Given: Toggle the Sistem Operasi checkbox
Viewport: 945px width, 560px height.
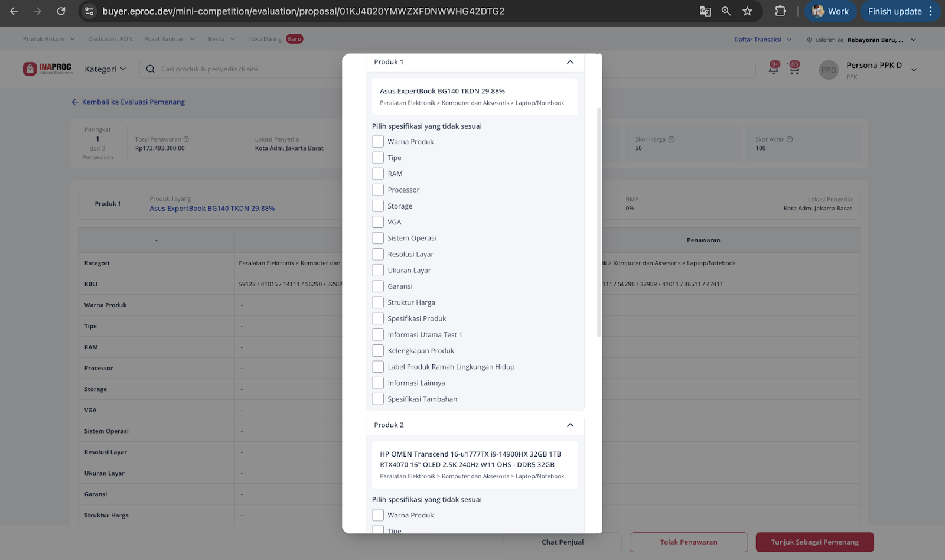Looking at the screenshot, I should click(378, 238).
